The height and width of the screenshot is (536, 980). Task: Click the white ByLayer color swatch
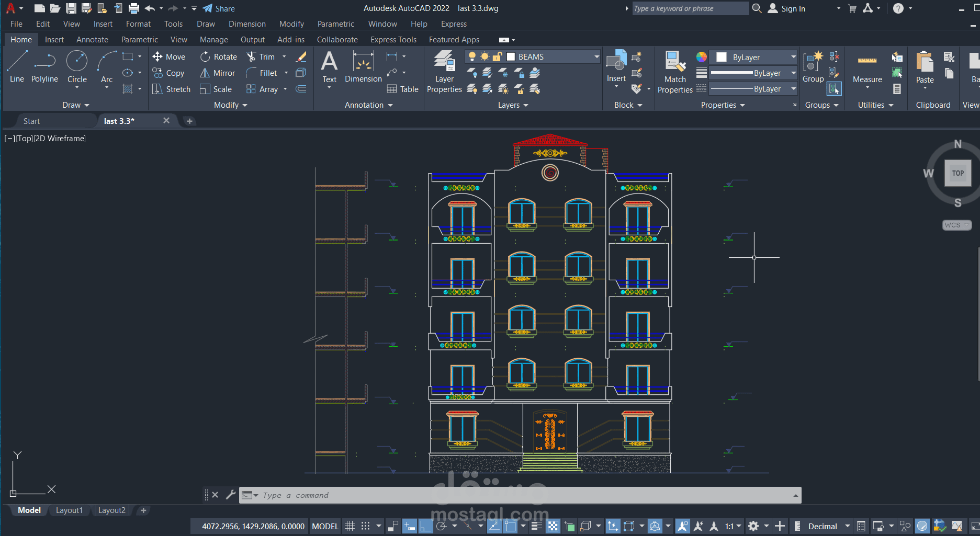(x=722, y=57)
